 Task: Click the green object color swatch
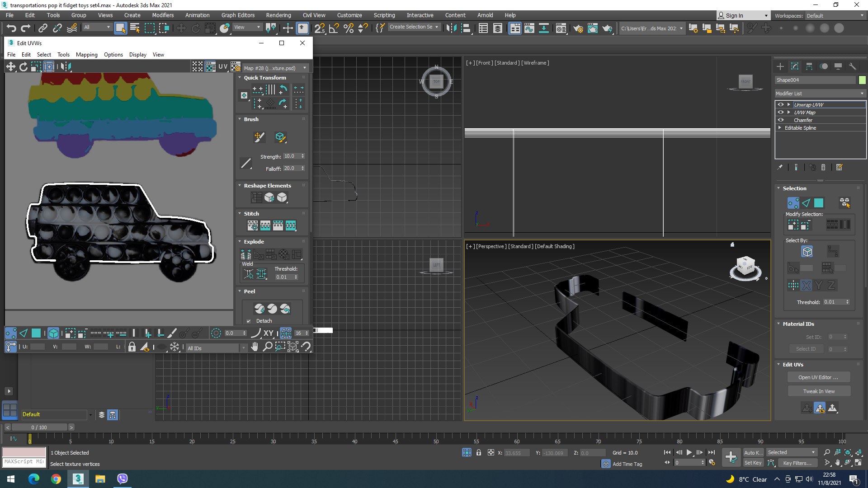(x=862, y=80)
